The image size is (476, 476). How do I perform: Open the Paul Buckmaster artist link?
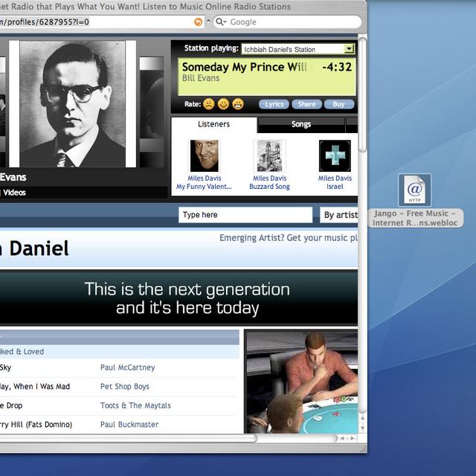pos(129,425)
